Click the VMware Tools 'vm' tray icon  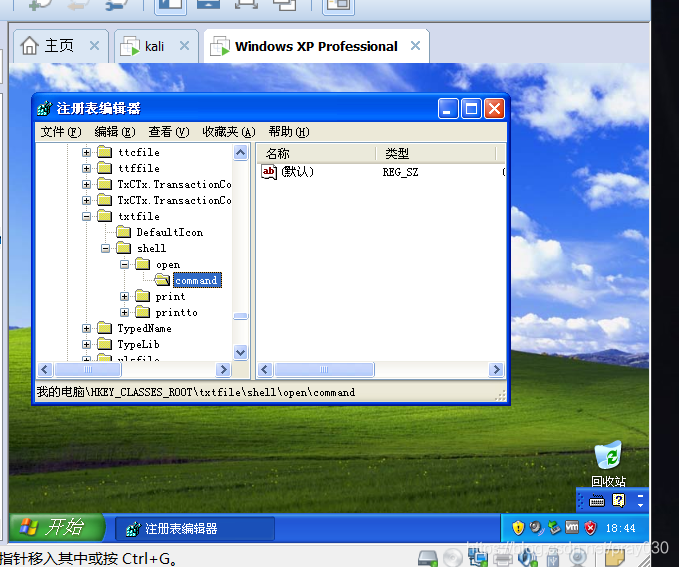[x=572, y=527]
